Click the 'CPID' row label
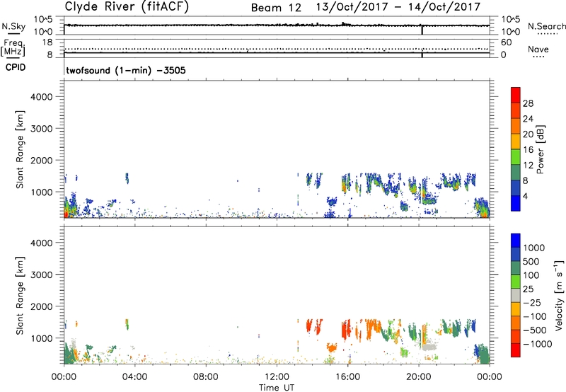This screenshot has width=566, height=392. point(16,67)
